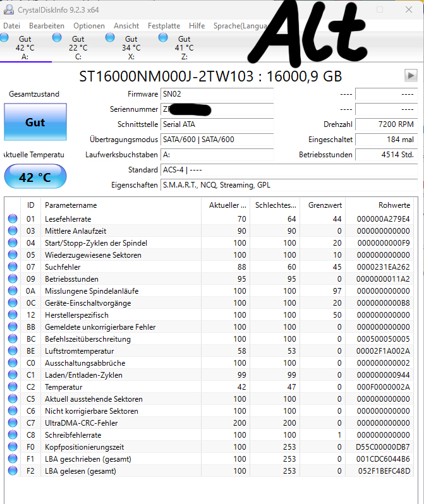Screen dimensions: 424x504
Task: Click the Eigenschaften field S.M.A.R.T., NCQ
Action: tap(289, 185)
